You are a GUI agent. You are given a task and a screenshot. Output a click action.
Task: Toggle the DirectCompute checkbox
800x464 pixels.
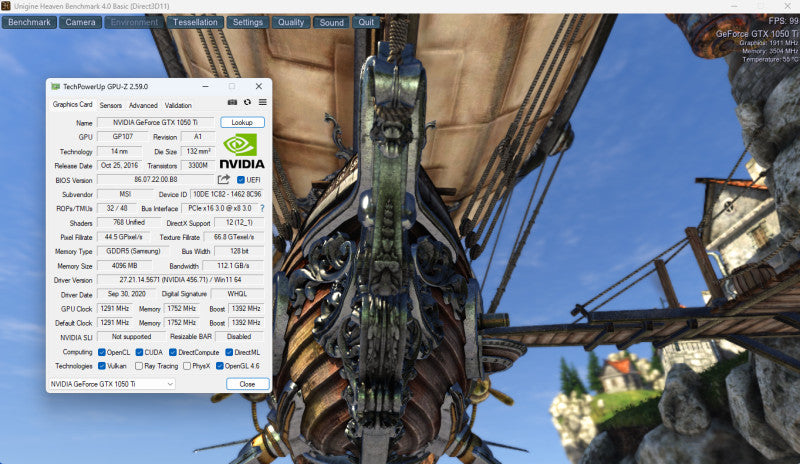172,352
